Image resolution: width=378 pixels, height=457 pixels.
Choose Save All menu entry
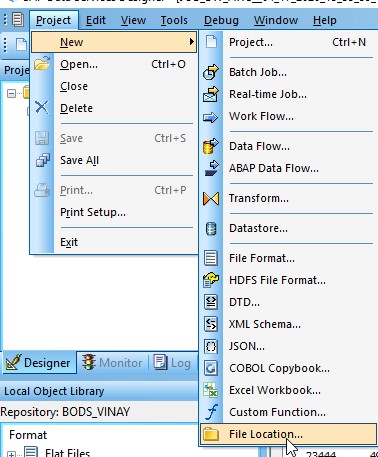click(x=114, y=160)
